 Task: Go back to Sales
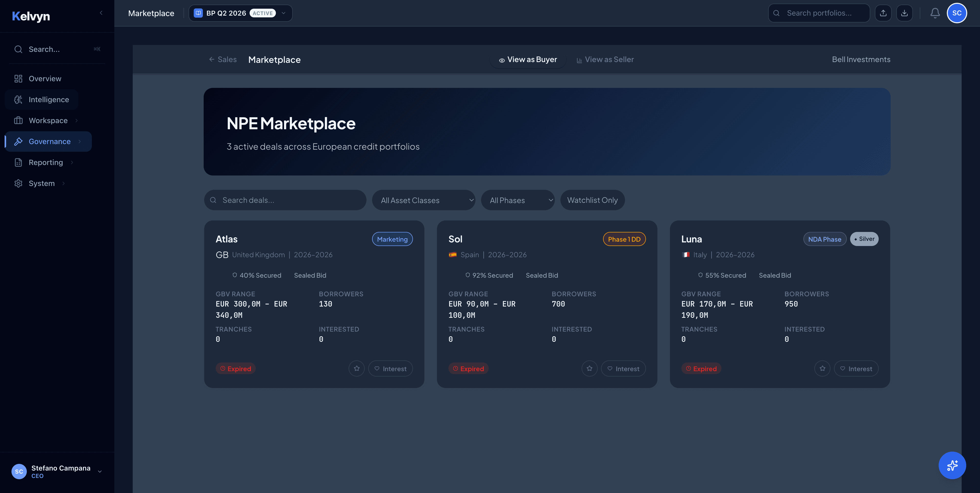pos(223,59)
